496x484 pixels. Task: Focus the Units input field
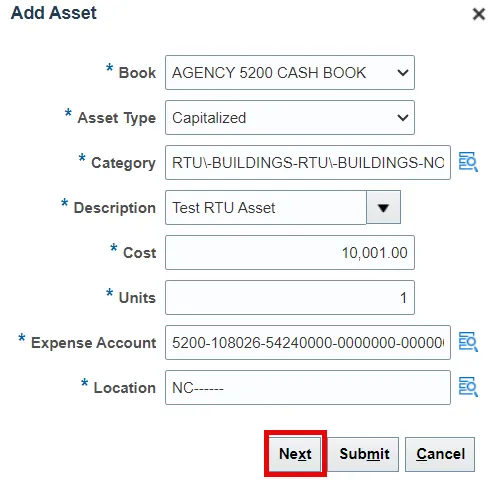(x=290, y=297)
